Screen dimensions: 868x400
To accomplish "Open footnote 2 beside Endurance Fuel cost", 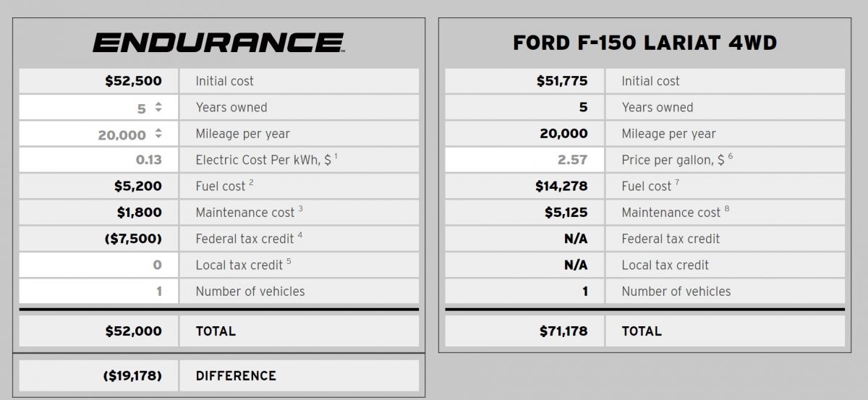I will coord(251,182).
